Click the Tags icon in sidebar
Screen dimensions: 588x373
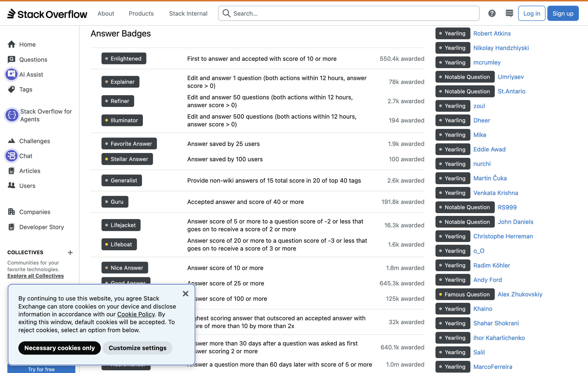pyautogui.click(x=11, y=89)
